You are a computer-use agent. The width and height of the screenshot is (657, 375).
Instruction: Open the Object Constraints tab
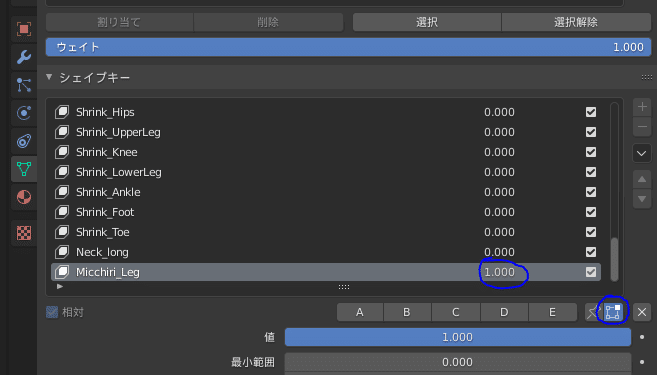pos(24,141)
